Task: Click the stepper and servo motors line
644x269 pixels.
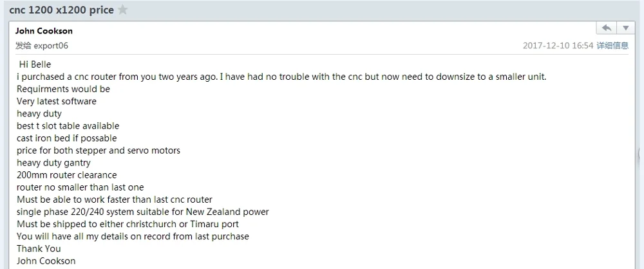Action: (98, 150)
